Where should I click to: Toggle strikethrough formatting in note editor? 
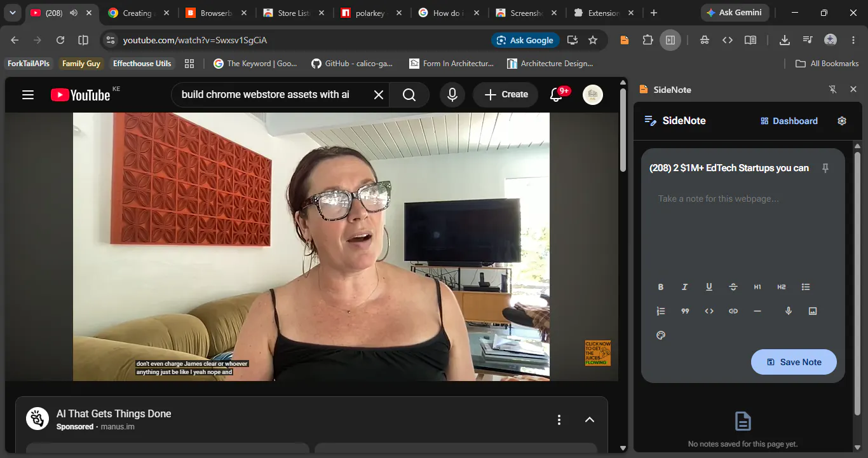click(x=733, y=287)
